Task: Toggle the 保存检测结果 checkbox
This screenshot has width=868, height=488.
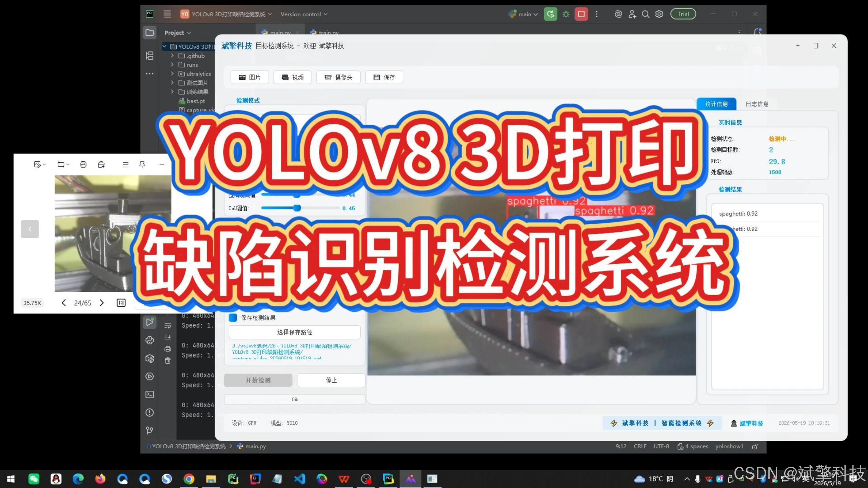Action: click(x=233, y=318)
